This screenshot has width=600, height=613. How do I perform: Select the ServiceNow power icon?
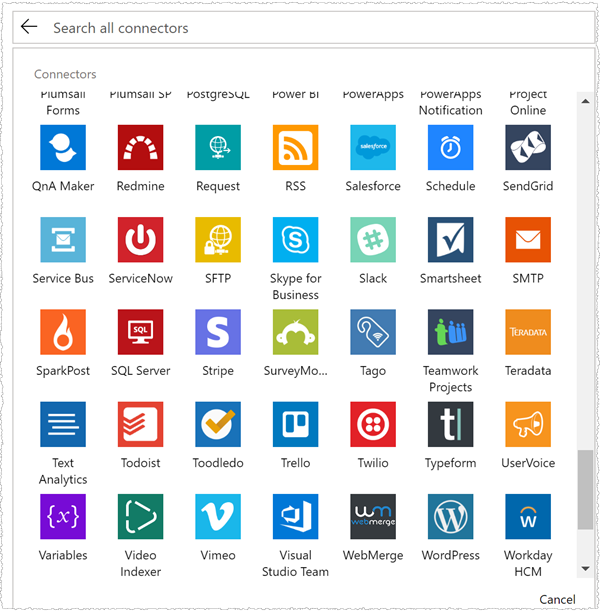click(140, 240)
